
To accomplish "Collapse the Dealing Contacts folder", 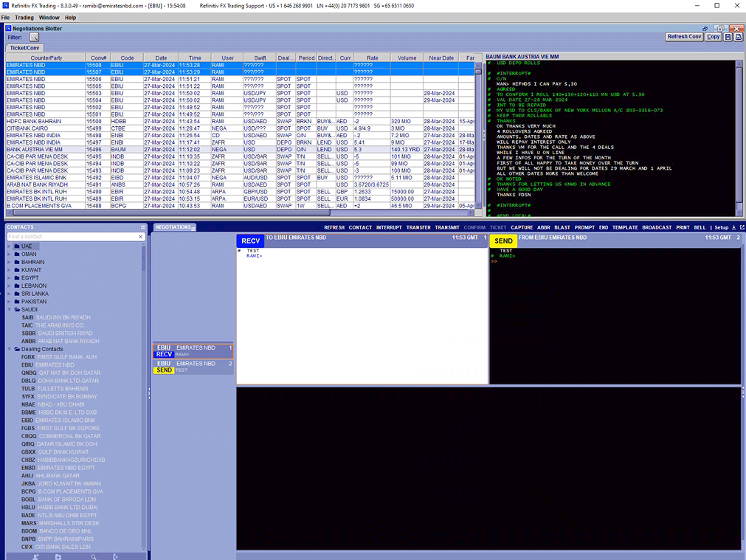I will 9,349.
